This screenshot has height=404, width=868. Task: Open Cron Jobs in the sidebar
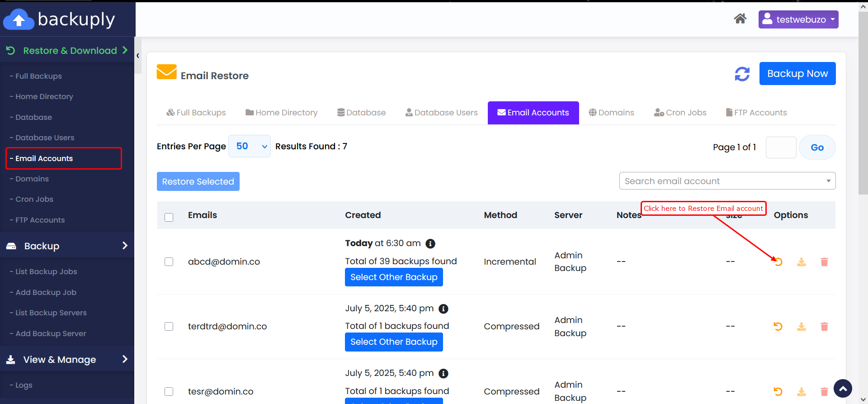point(34,199)
